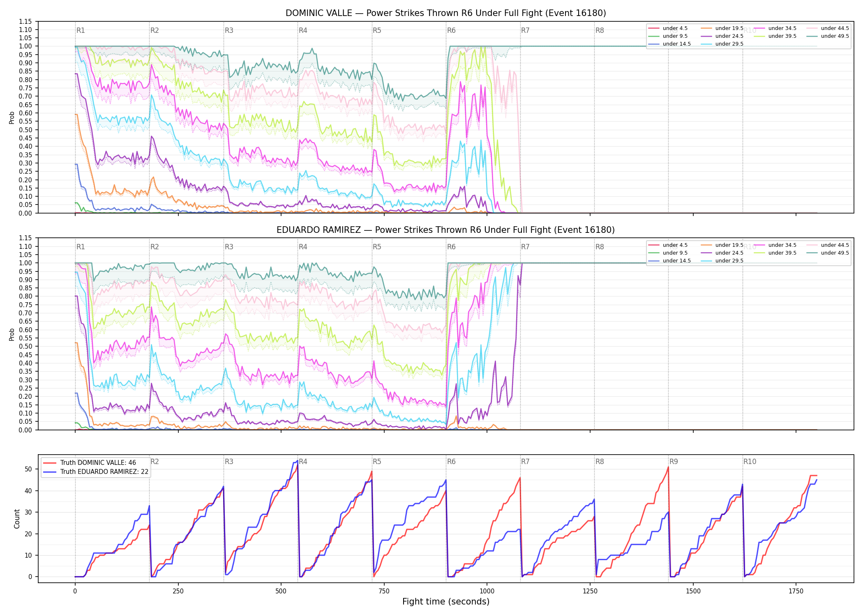
Task: Select 'under 29.5' legend entry in DOMINIC VALLE chart
Action: point(722,44)
